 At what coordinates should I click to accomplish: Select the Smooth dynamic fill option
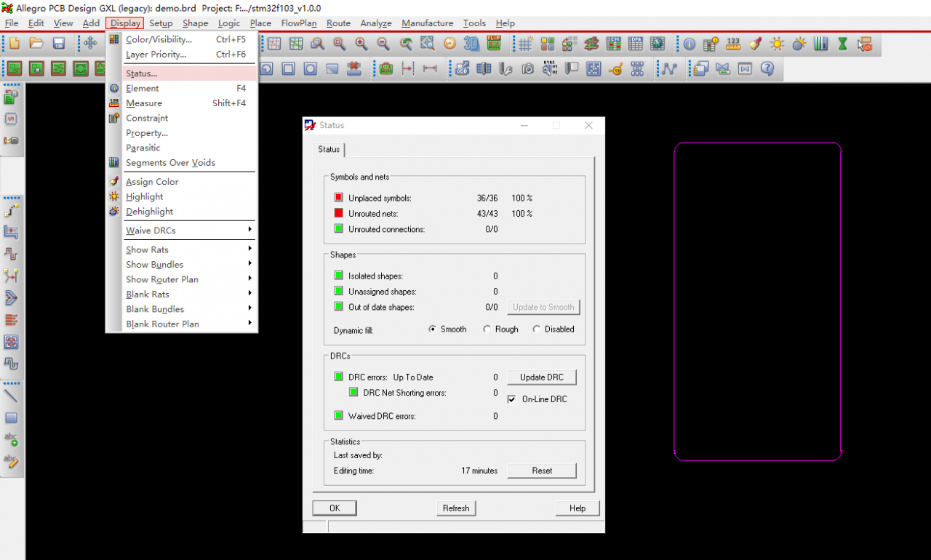click(x=447, y=329)
